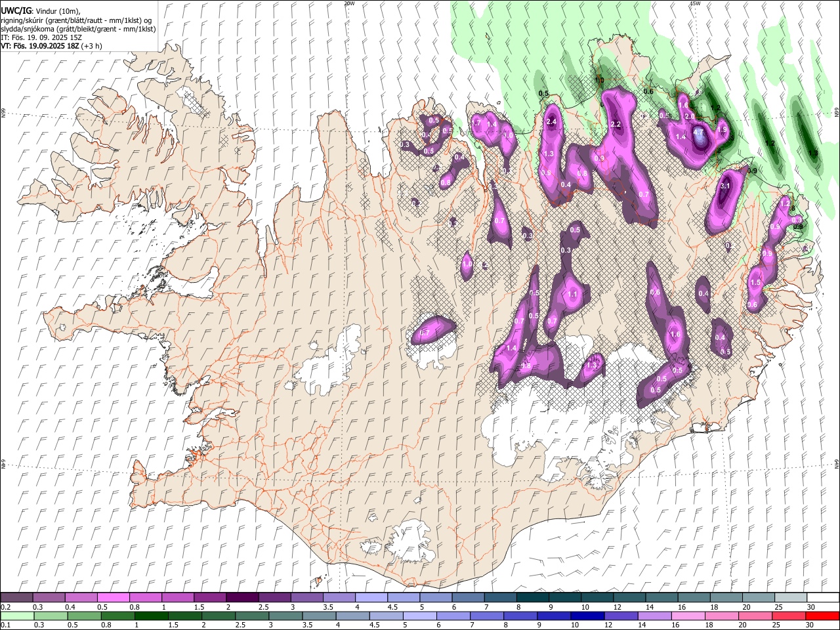Select the 'slydda/snjókoma' legend description line
The image size is (840, 630).
tap(78, 29)
